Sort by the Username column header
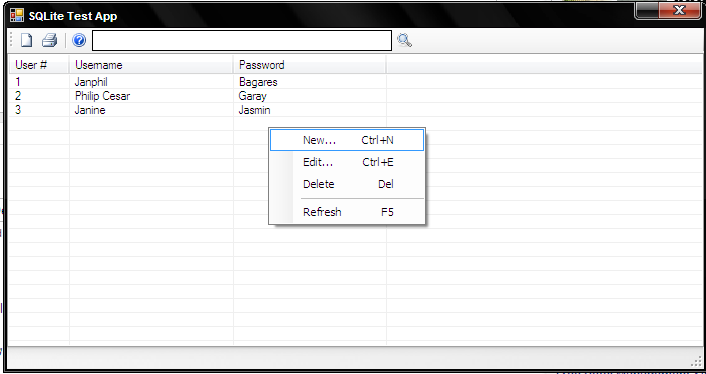This screenshot has height=374, width=706. (151, 65)
